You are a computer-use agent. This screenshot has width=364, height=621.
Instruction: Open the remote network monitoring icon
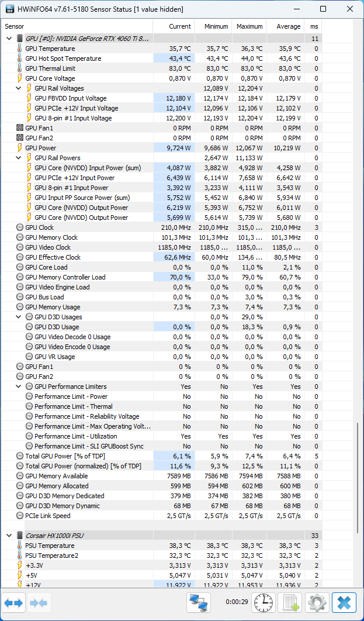pyautogui.click(x=199, y=603)
